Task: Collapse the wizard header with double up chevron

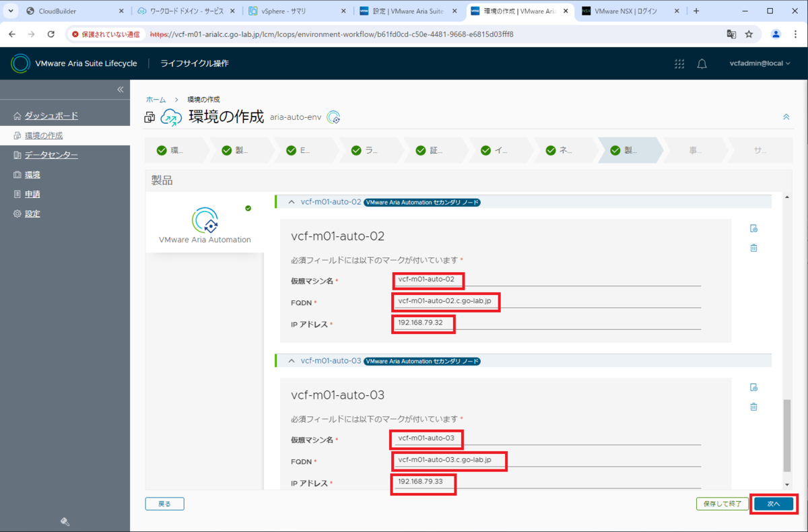Action: tap(786, 117)
